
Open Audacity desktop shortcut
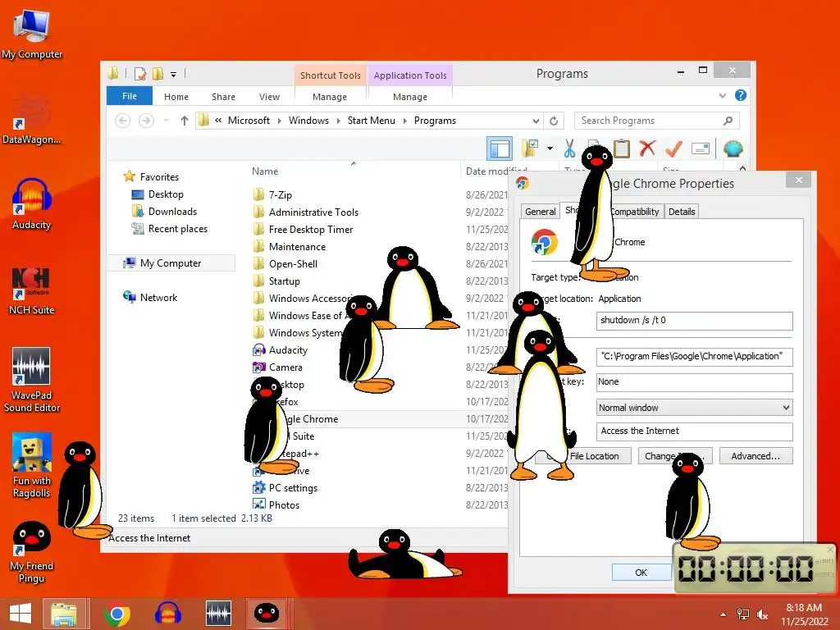pos(32,204)
